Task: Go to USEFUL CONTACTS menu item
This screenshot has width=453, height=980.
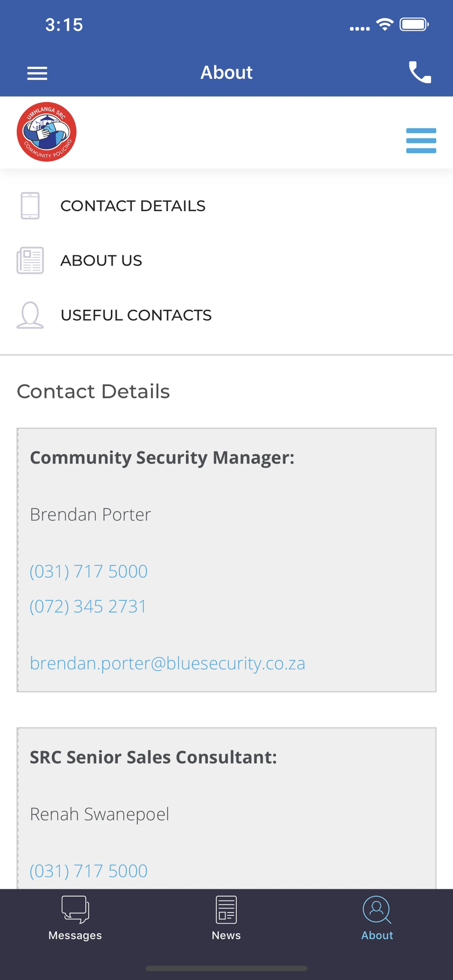Action: (136, 315)
